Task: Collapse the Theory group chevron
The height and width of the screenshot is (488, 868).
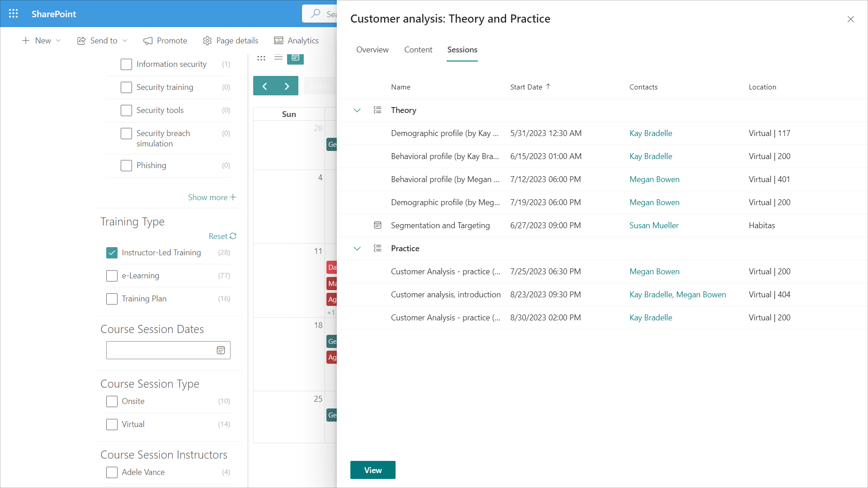Action: click(x=357, y=110)
